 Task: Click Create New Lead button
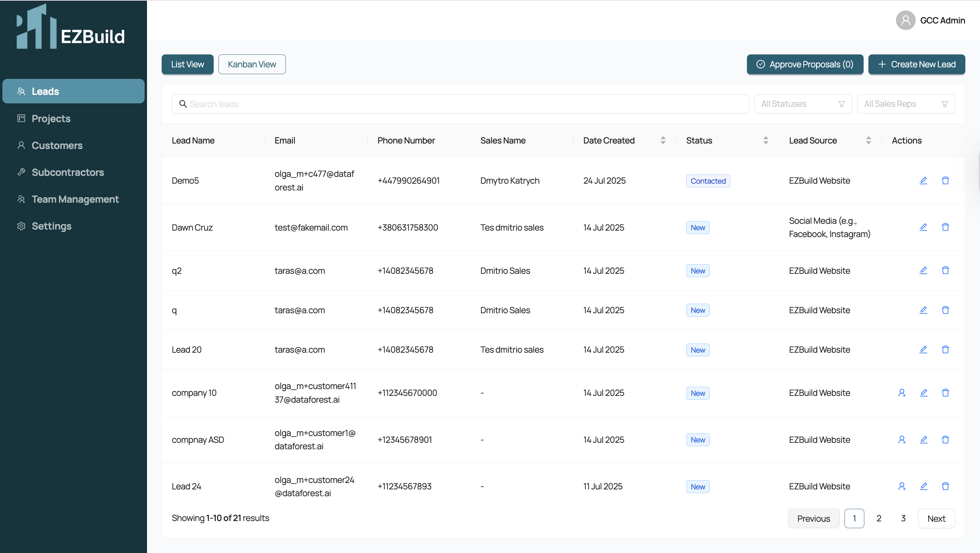tap(917, 64)
